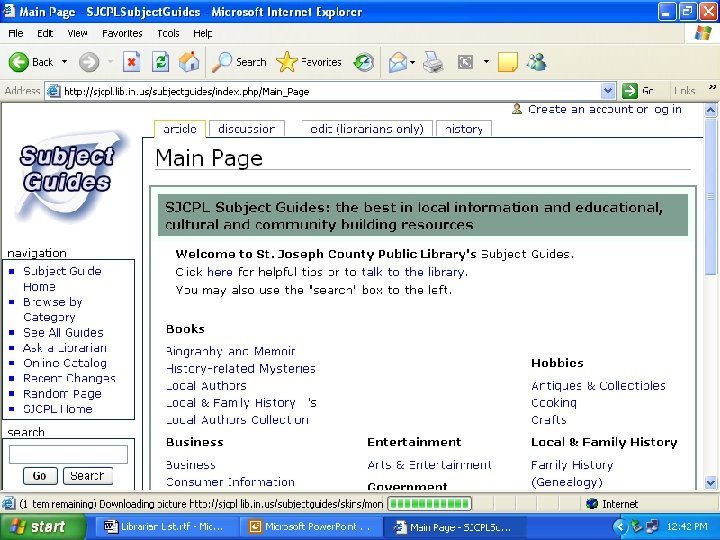The width and height of the screenshot is (720, 540).
Task: Click the yellow note toolbar icon
Action: (508, 62)
